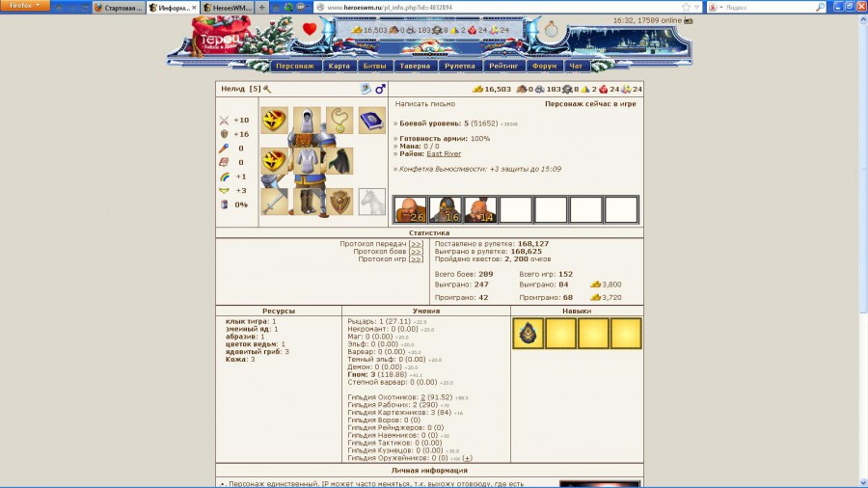Image resolution: width=868 pixels, height=488 pixels.
Task: Click the helmeted dwarf unit with count 16
Action: click(445, 209)
